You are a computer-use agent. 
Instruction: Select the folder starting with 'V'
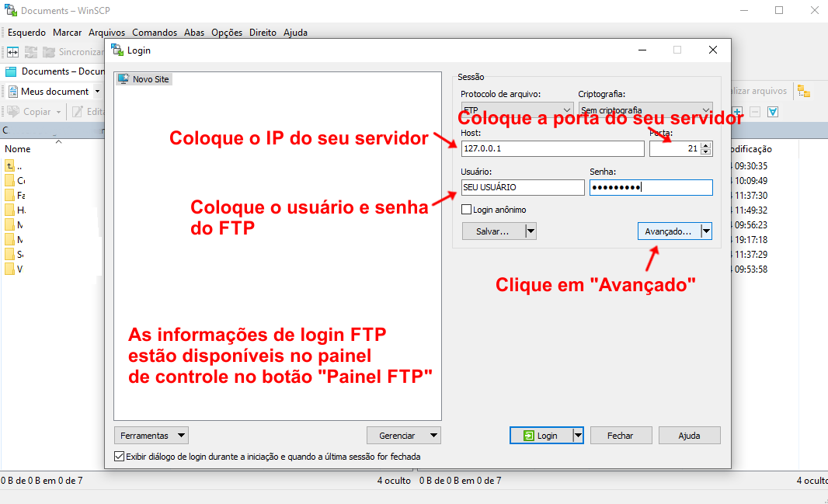[x=14, y=269]
